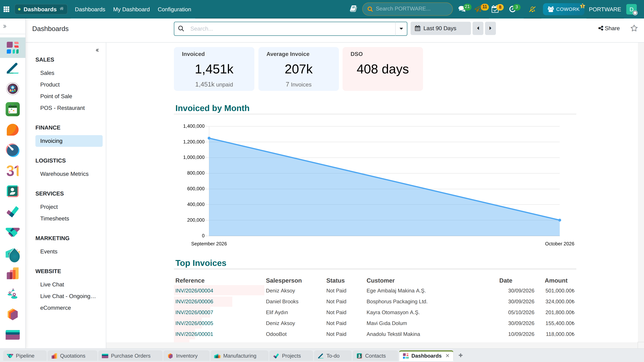
Task: Click the PORTWARE company name
Action: [x=605, y=9]
